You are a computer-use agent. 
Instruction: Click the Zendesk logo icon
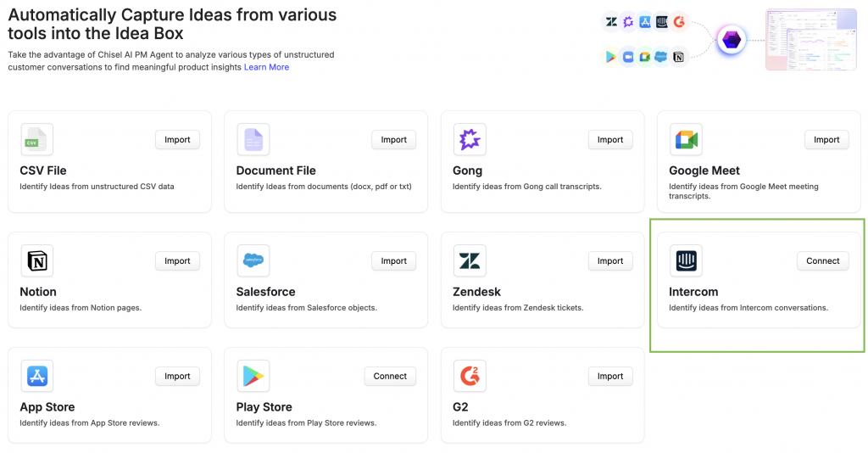pyautogui.click(x=469, y=261)
